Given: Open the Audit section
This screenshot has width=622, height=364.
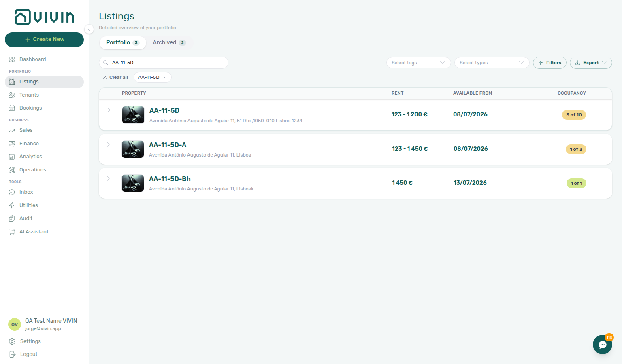Looking at the screenshot, I should pos(44,218).
